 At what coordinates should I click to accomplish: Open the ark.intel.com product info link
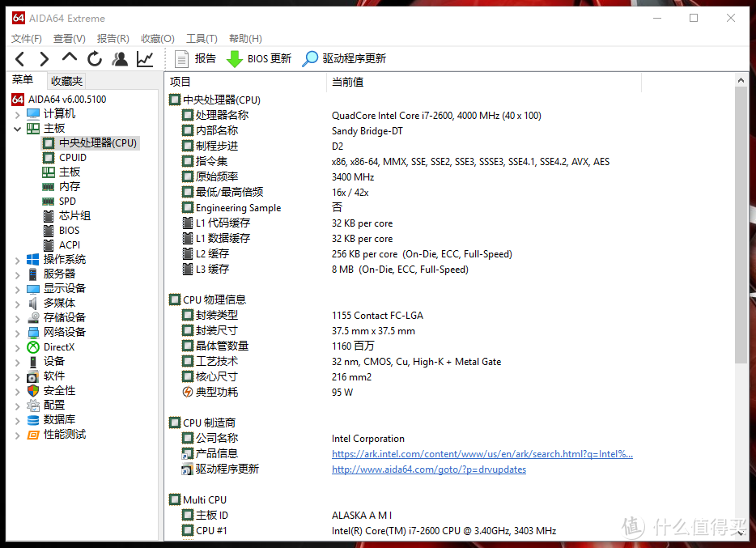[x=482, y=454]
